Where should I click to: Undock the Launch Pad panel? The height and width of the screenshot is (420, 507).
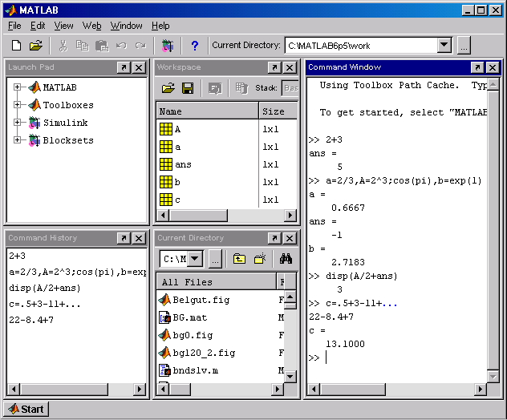coord(124,67)
